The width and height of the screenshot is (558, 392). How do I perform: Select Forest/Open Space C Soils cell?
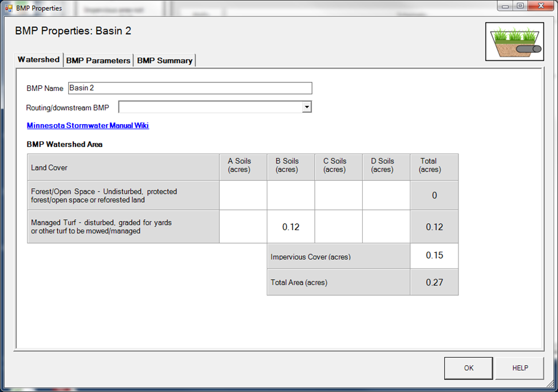point(338,195)
